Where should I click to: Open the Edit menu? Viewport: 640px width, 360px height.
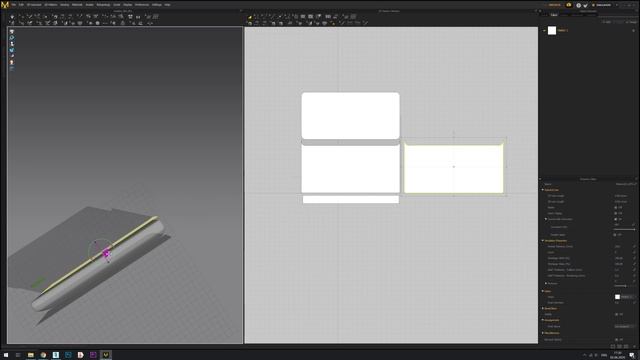coord(21,5)
